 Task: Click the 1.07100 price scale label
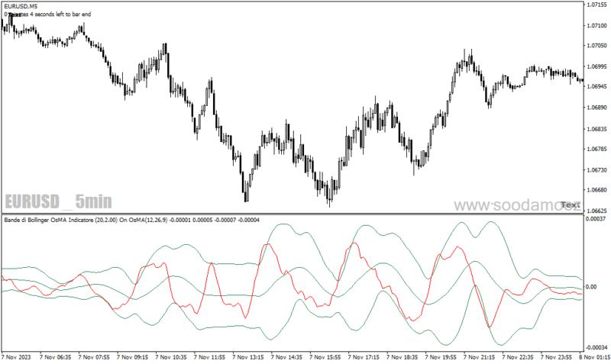[x=597, y=25]
